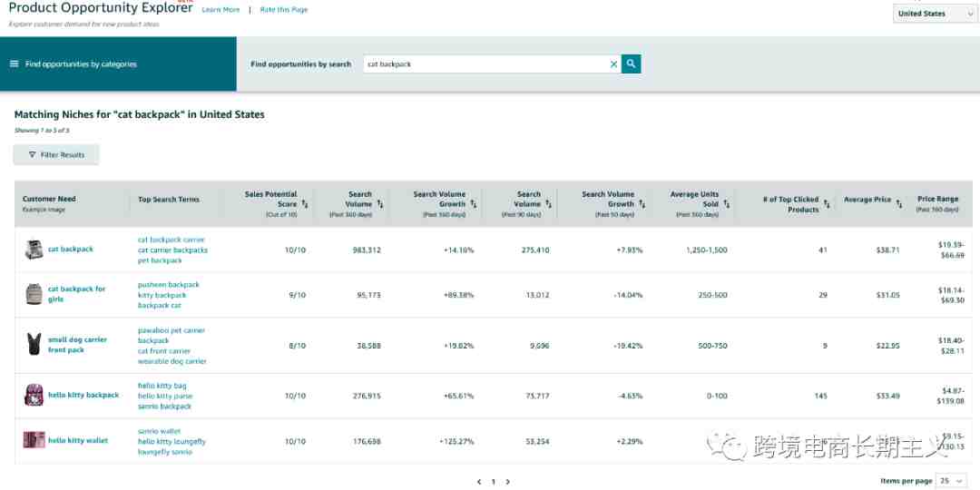Go to next page arrow
Viewport: 980px width, 490px height.
pos(507,482)
